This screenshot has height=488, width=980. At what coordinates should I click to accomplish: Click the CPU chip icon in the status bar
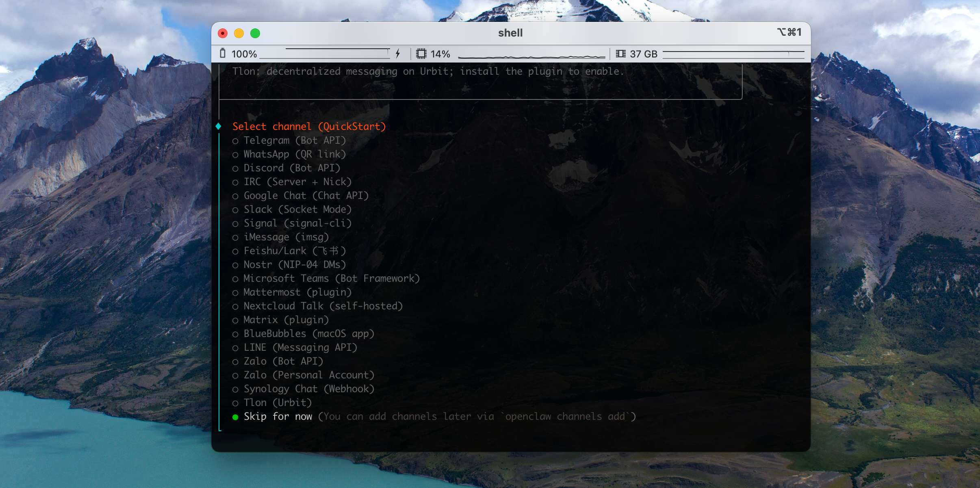coord(421,53)
